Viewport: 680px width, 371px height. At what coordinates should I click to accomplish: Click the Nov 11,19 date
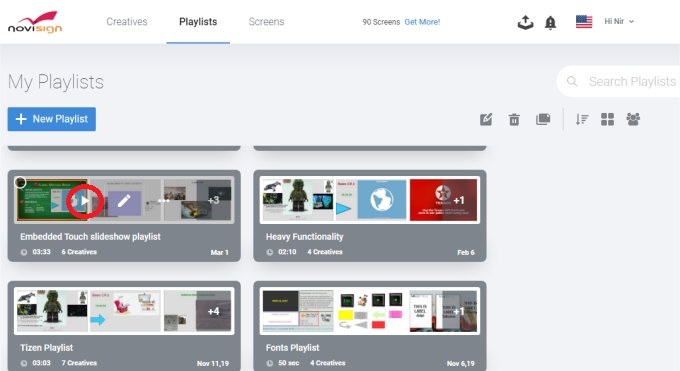point(213,363)
